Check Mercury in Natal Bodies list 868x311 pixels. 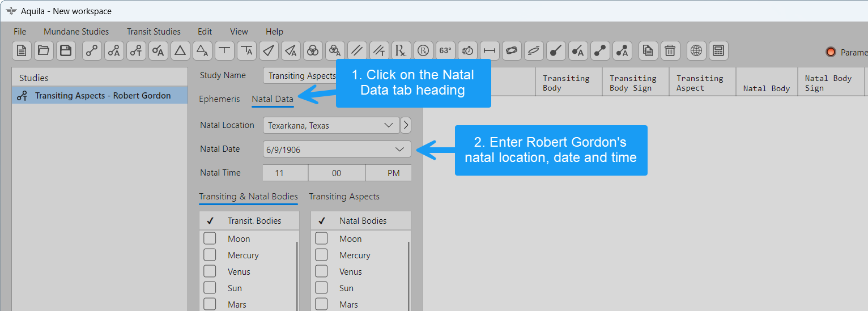pyautogui.click(x=321, y=255)
